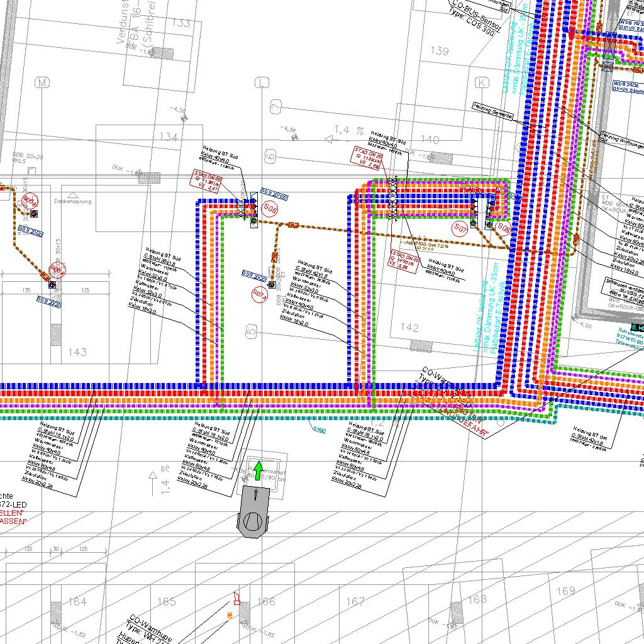
Task: Select the small orange square symbol near parking 166
Action: (230, 615)
